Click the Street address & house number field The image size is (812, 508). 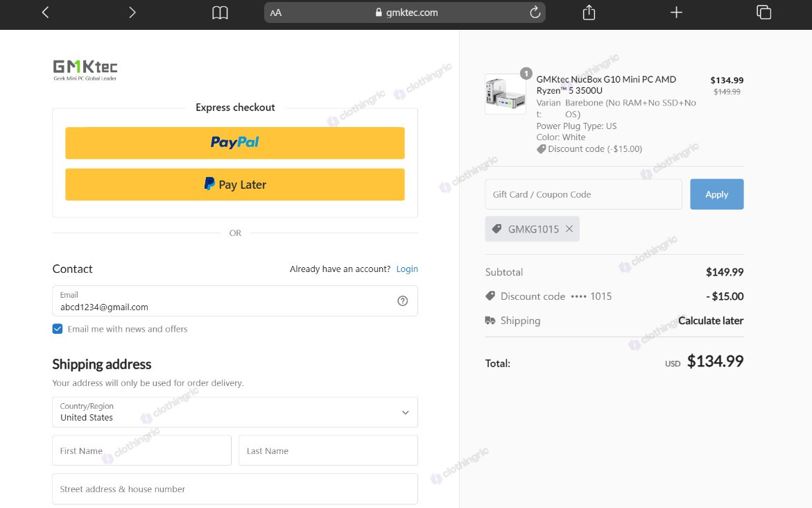[235, 489]
